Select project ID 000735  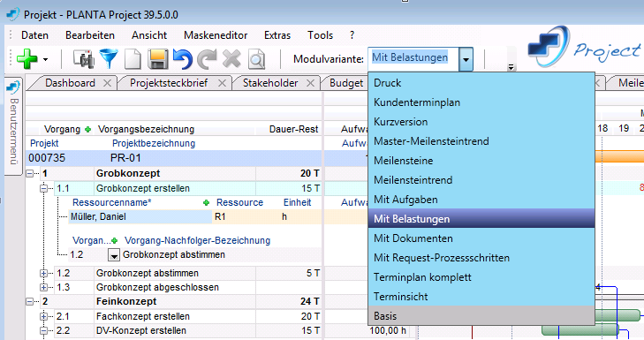tap(47, 158)
